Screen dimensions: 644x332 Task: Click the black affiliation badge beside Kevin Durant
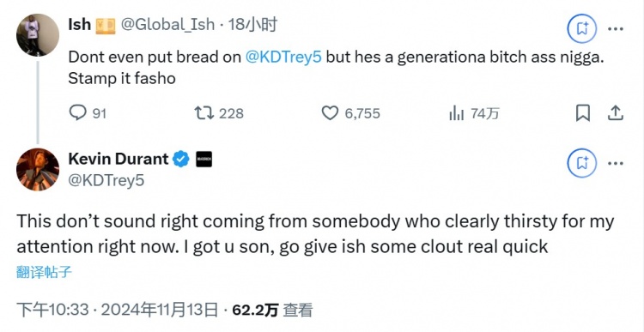[x=204, y=160]
